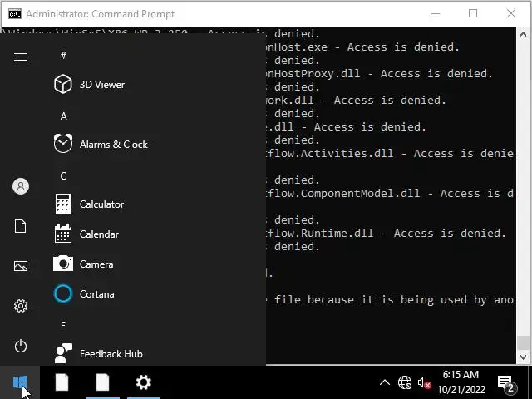
Task: Click Command Prompt scrollbar up arrow
Action: 523,34
